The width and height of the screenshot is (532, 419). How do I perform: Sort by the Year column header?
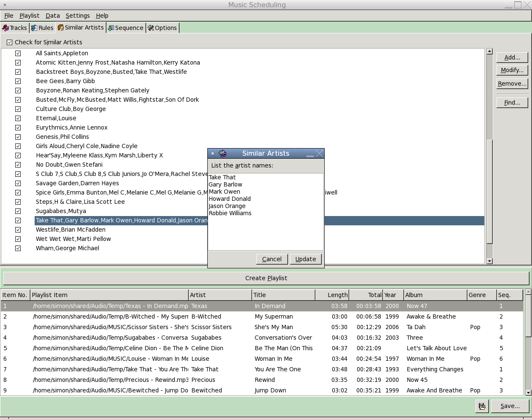(393, 295)
